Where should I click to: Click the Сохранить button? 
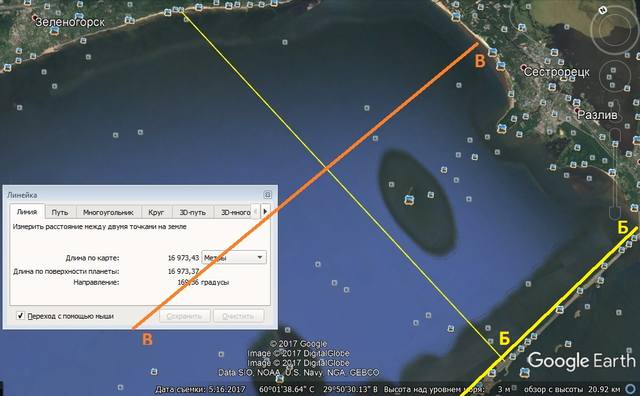(184, 316)
